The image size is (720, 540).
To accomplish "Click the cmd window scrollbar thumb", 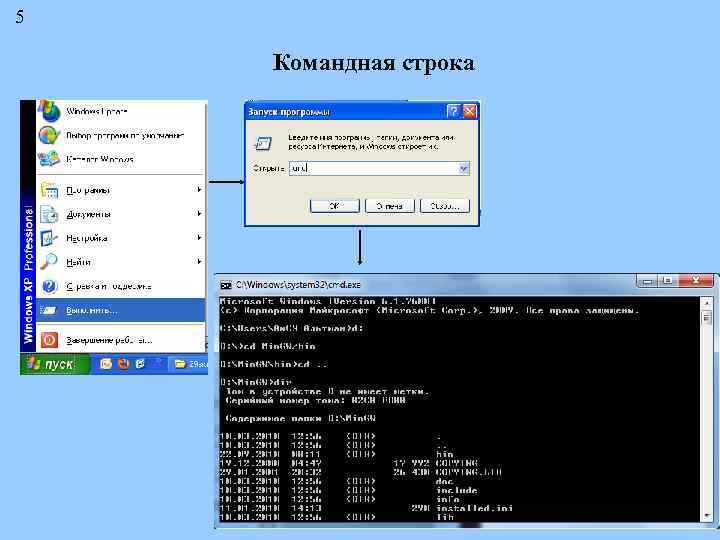I will (x=707, y=317).
